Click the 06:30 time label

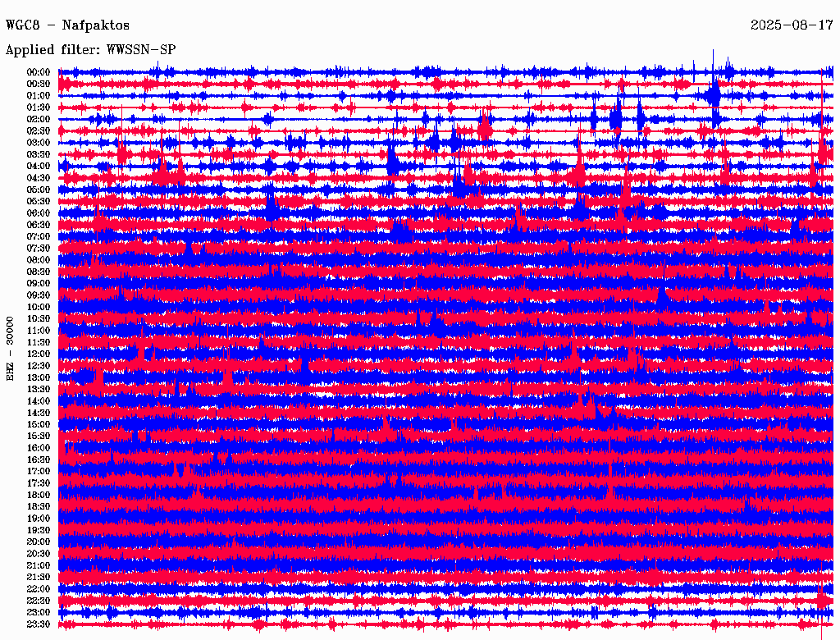pyautogui.click(x=39, y=225)
